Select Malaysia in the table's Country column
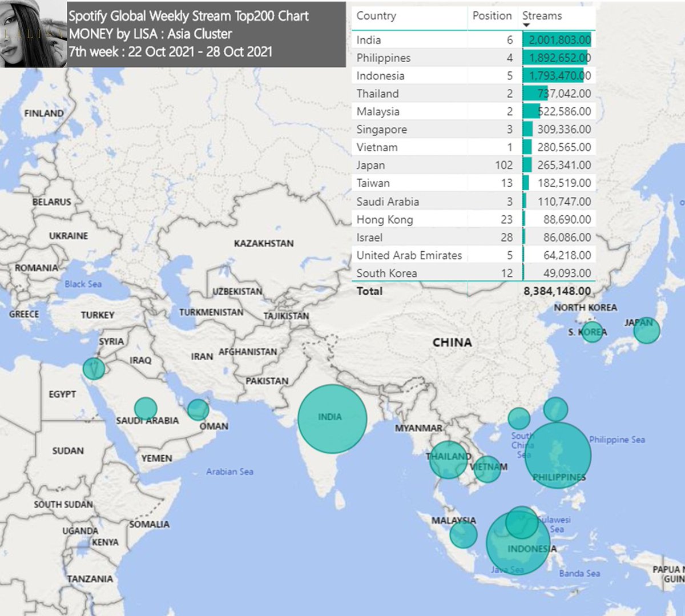Screen dimensions: 685x616 378,111
